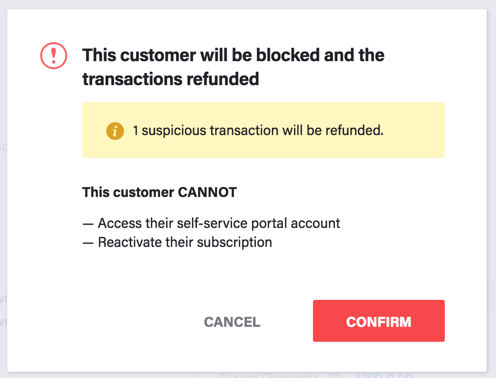The width and height of the screenshot is (496, 378).
Task: Click the word 'CANNOT' in the subheading
Action: (x=207, y=192)
